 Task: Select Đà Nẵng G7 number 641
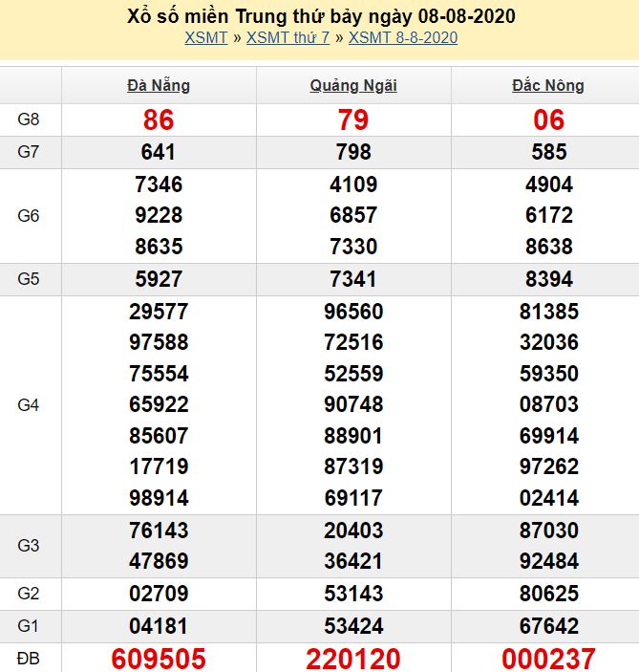point(159,152)
